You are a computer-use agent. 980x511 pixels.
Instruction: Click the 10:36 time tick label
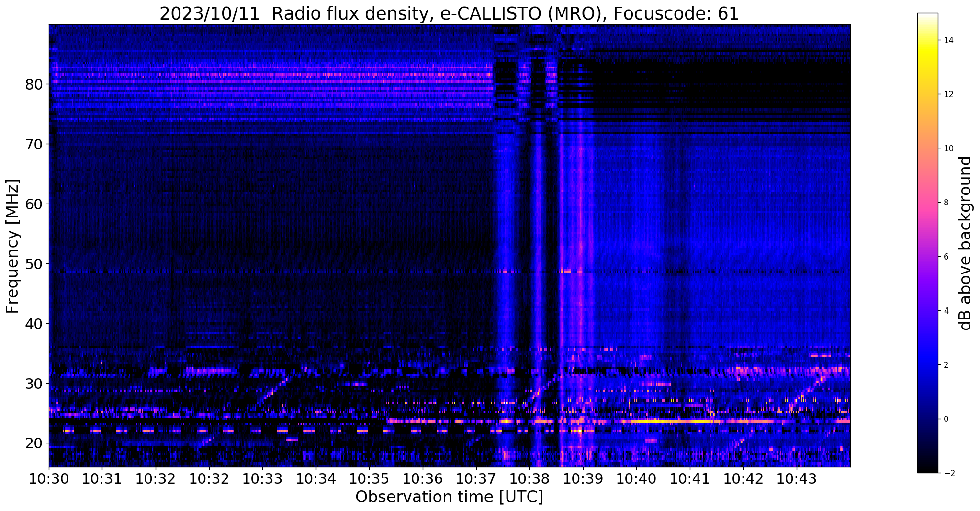422,478
